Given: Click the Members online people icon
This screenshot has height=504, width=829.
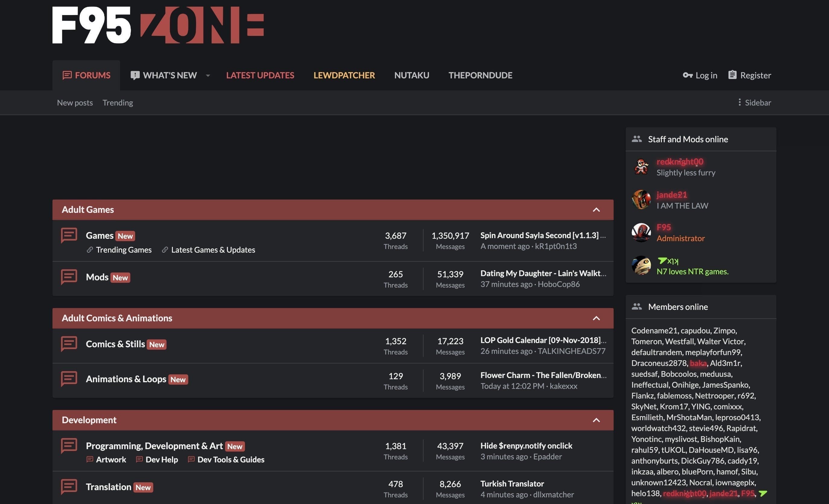Looking at the screenshot, I should pyautogui.click(x=637, y=306).
